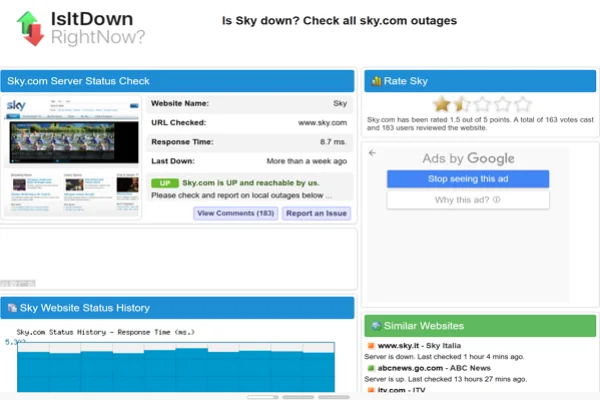Image resolution: width=600 pixels, height=400 pixels.
Task: Click the IsItDownRightNow arrows logo icon
Action: (30, 28)
